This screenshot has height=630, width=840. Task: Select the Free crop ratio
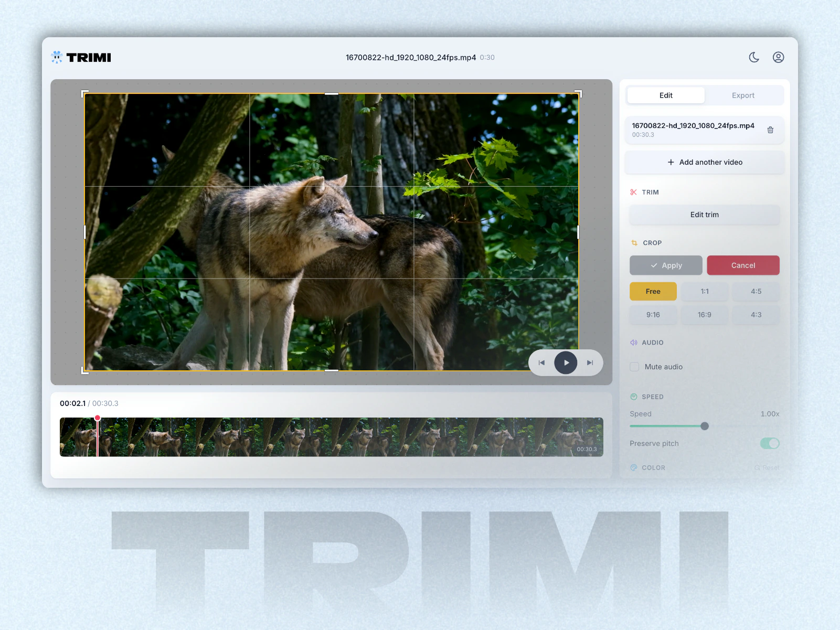tap(653, 291)
